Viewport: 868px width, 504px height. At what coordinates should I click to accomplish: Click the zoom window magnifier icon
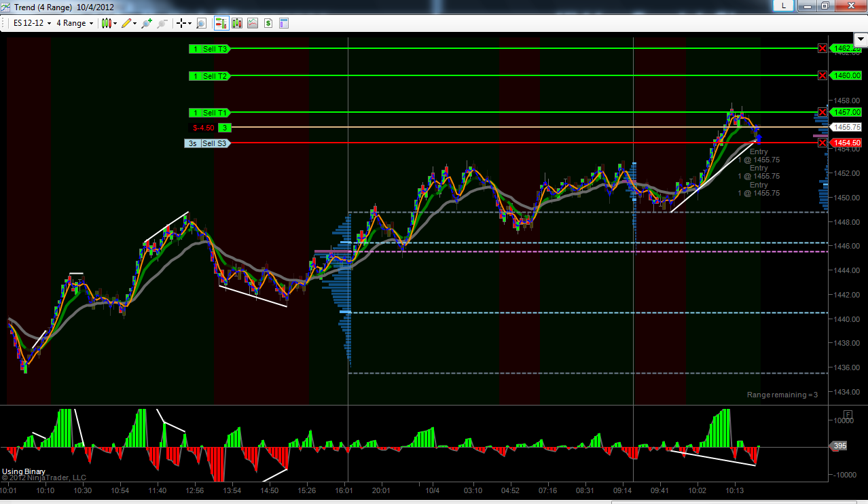(201, 23)
